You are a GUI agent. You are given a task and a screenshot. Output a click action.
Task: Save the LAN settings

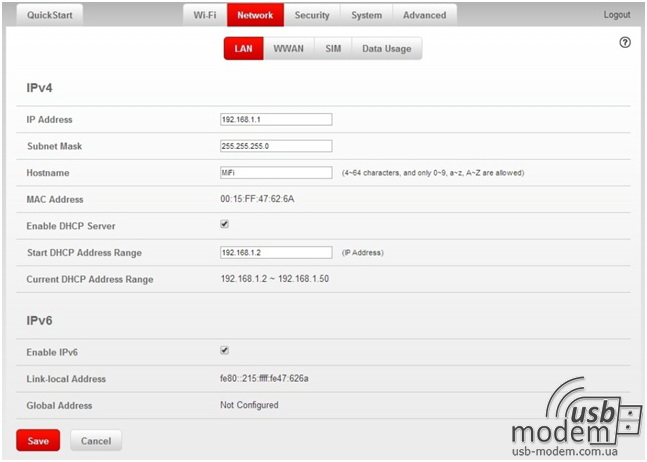pyautogui.click(x=38, y=441)
